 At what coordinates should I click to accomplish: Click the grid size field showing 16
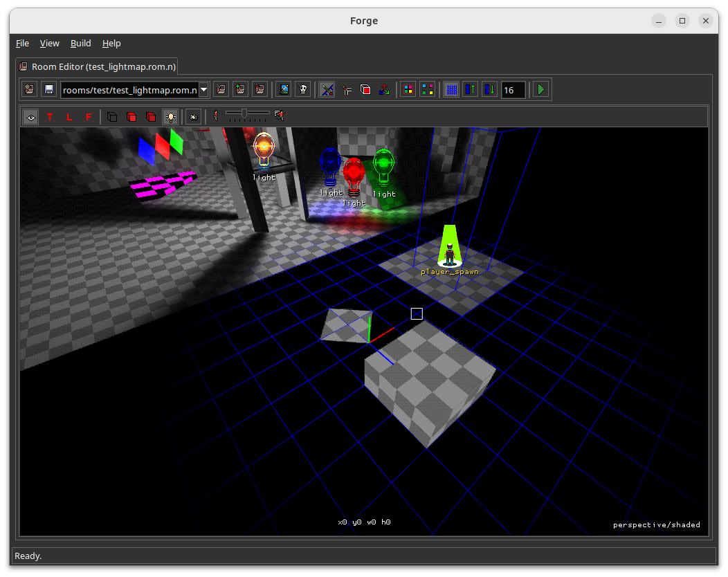click(513, 89)
